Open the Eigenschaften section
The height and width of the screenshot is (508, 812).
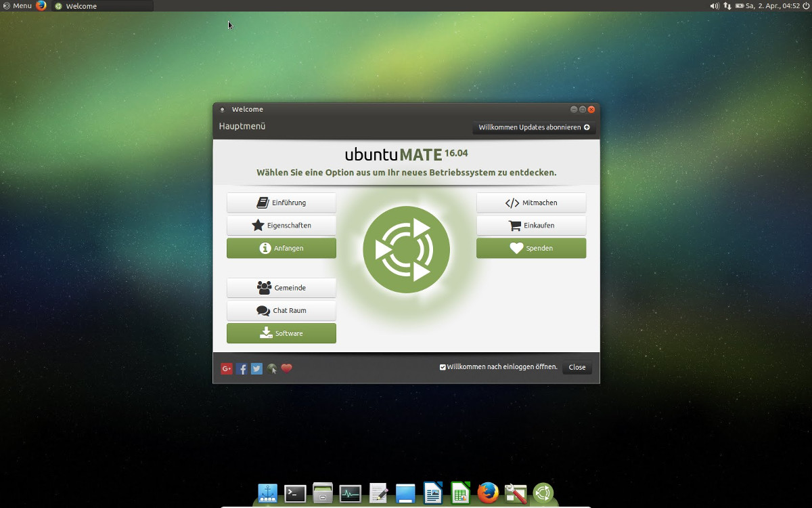pyautogui.click(x=281, y=226)
